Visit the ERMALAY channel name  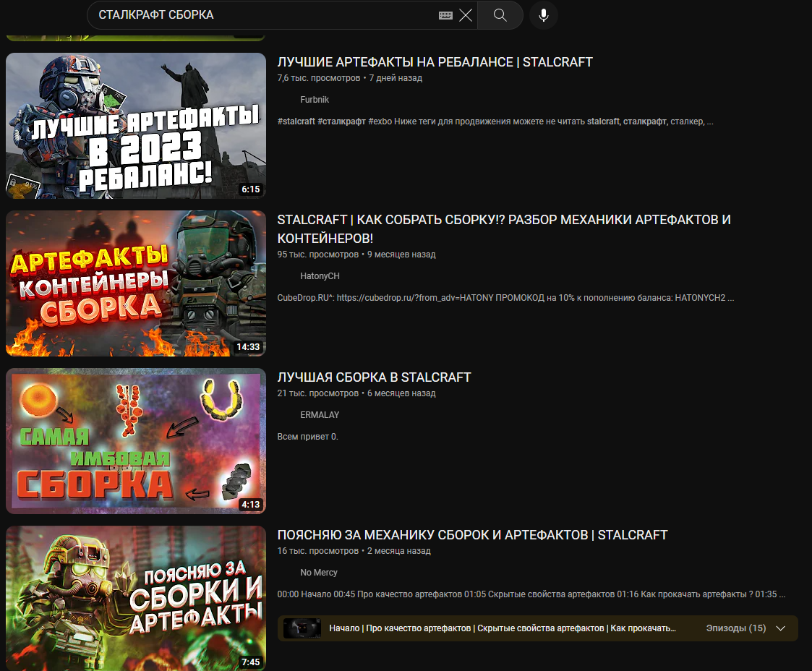320,415
